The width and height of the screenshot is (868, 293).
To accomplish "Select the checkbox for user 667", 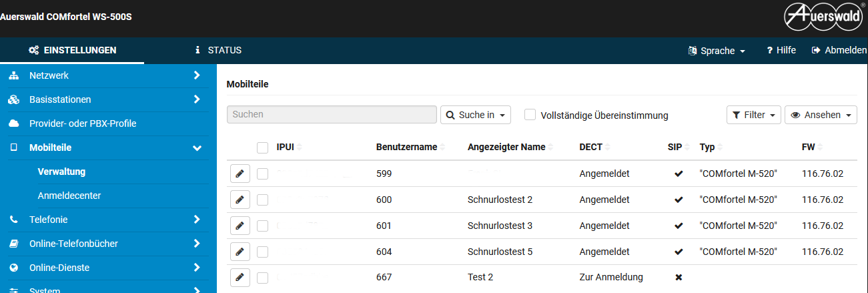I will point(262,278).
